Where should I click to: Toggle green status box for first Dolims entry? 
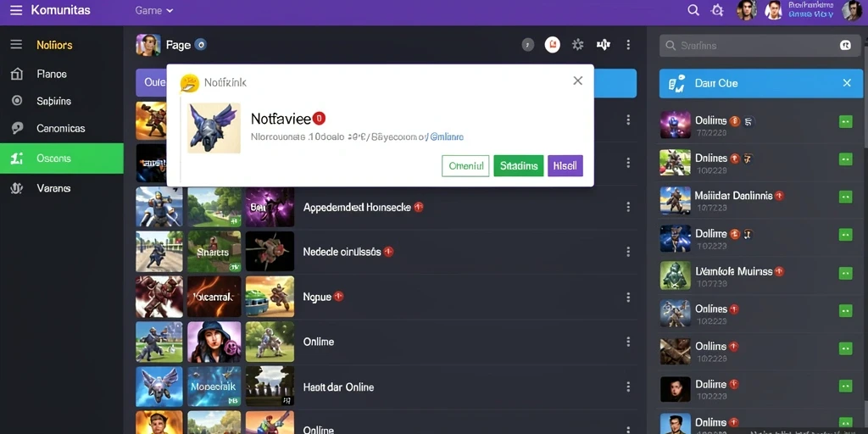coord(845,122)
